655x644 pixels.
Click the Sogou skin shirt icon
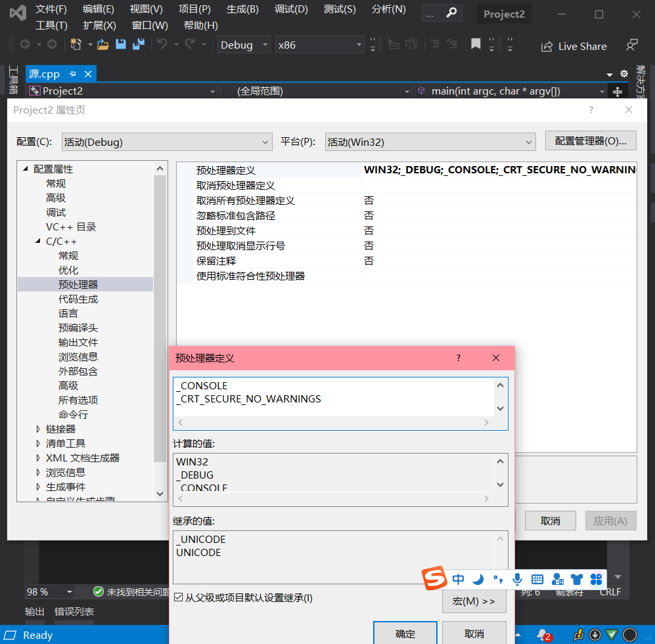[x=577, y=579]
